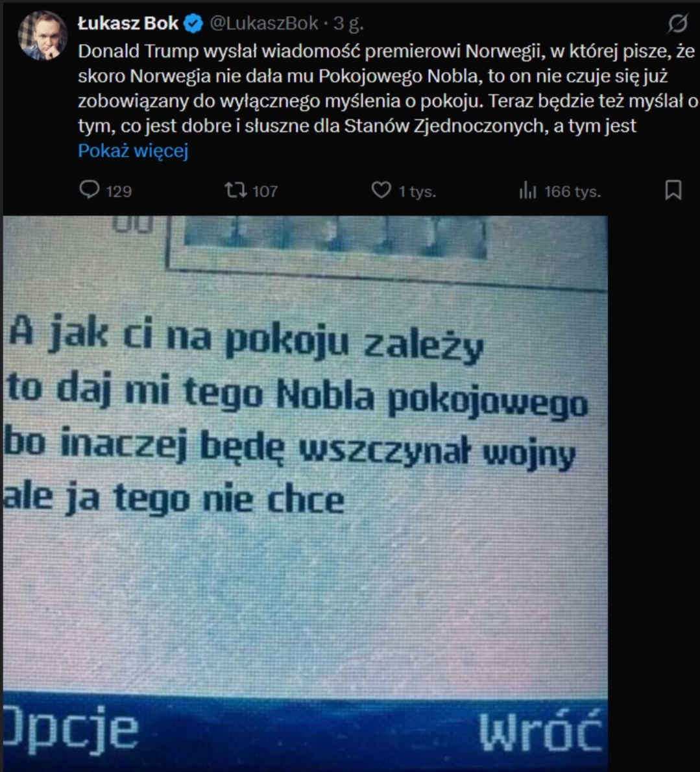This screenshot has height=772, width=700.
Task: Click the 166 tys. views count
Action: point(572,191)
